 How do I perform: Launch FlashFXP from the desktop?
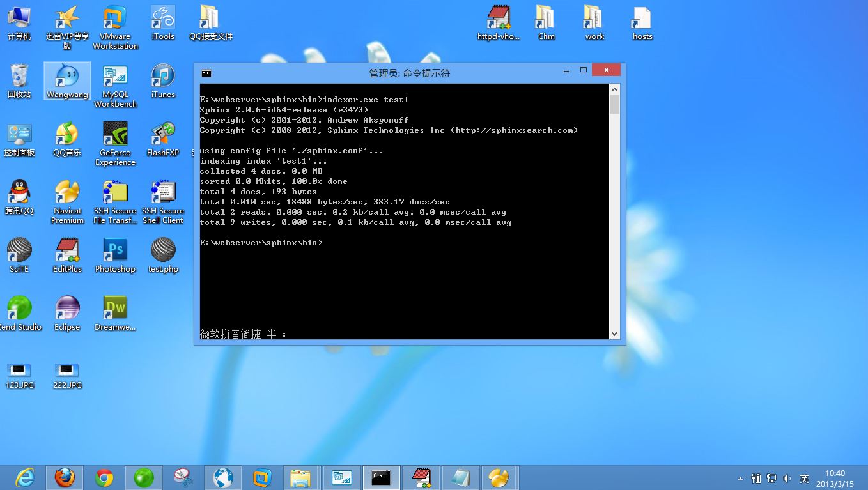click(x=163, y=139)
